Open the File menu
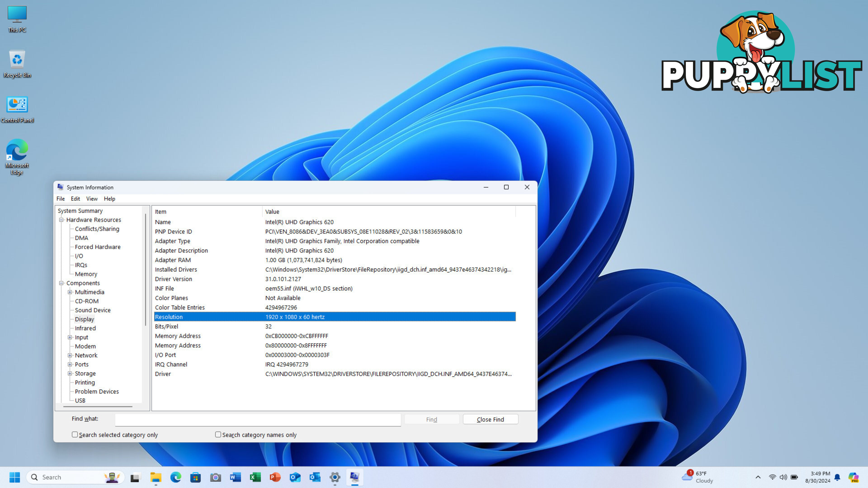This screenshot has width=868, height=488. [x=61, y=199]
